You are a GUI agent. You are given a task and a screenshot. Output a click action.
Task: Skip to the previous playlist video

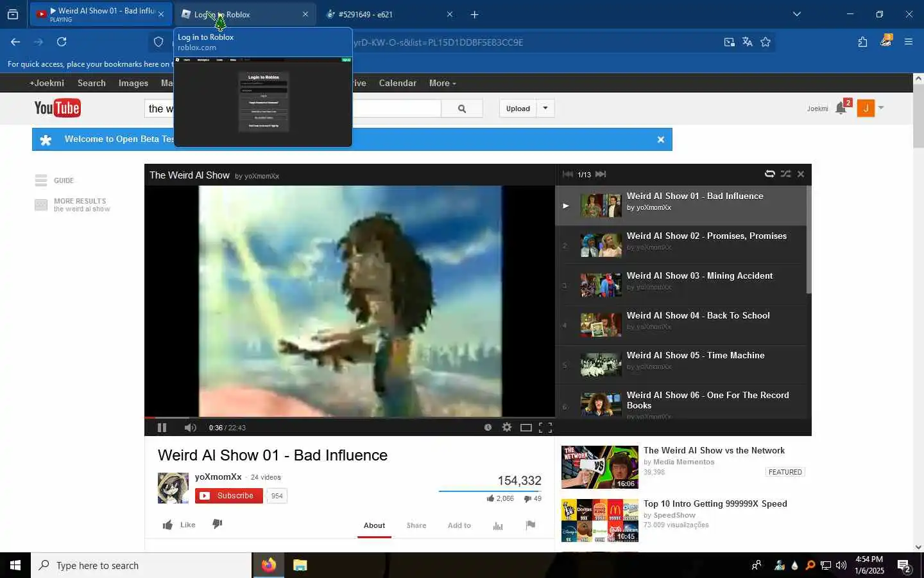568,174
